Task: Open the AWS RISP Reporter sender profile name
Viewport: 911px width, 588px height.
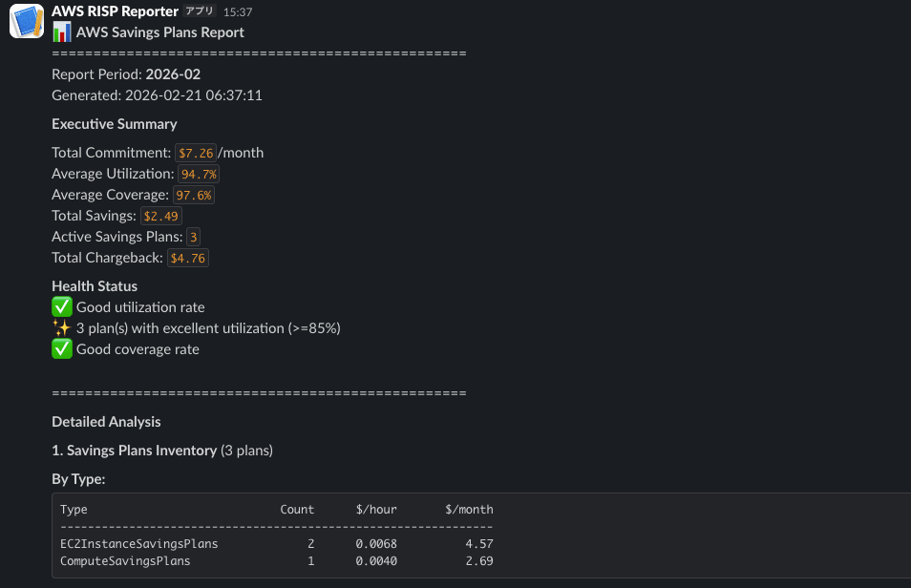Action: coord(115,11)
